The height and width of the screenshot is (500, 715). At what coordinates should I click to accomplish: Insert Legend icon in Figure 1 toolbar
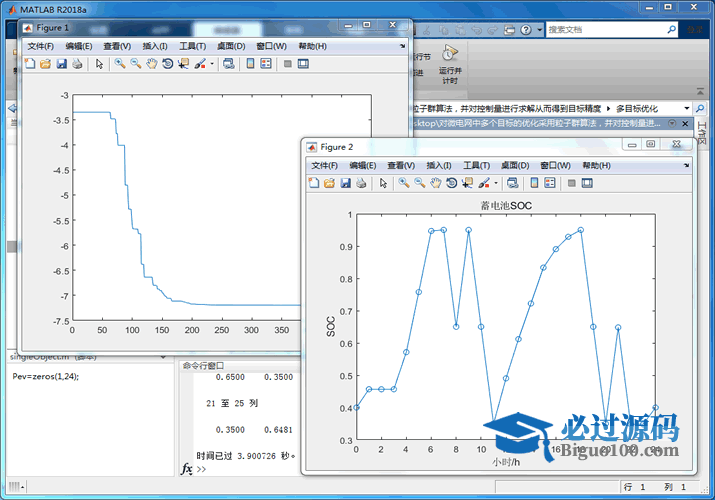coord(266,64)
